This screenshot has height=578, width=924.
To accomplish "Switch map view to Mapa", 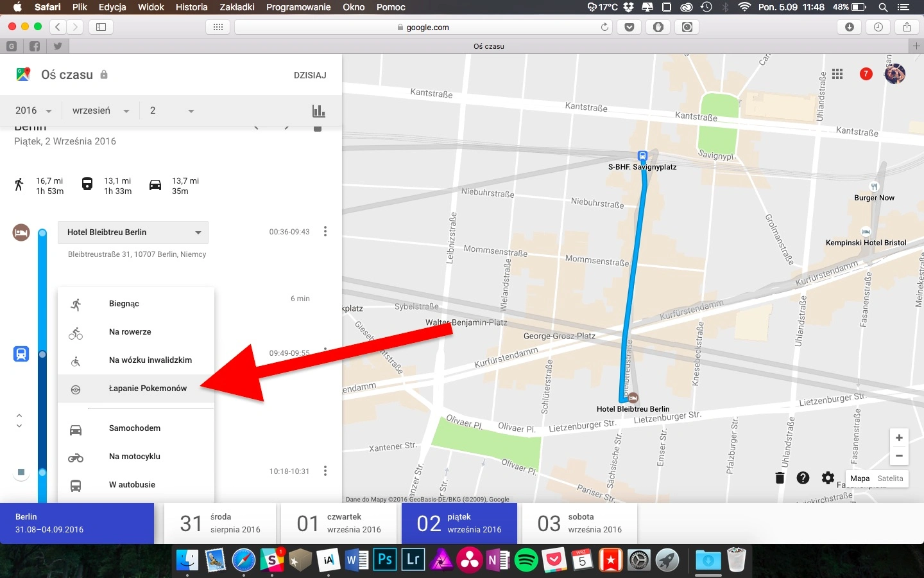I will click(860, 478).
